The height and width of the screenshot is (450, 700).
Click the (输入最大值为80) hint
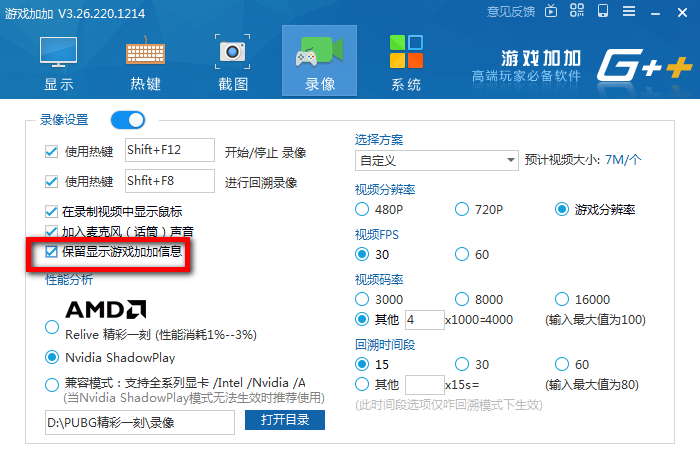coord(592,385)
